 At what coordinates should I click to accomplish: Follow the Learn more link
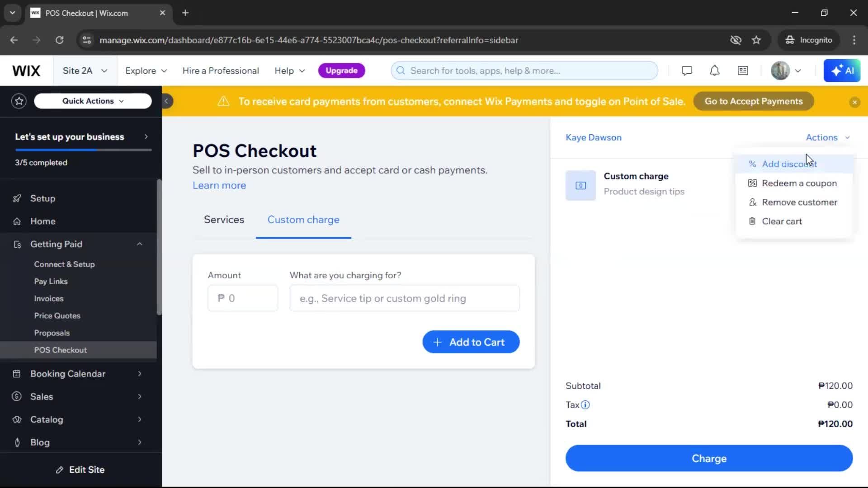(x=219, y=185)
